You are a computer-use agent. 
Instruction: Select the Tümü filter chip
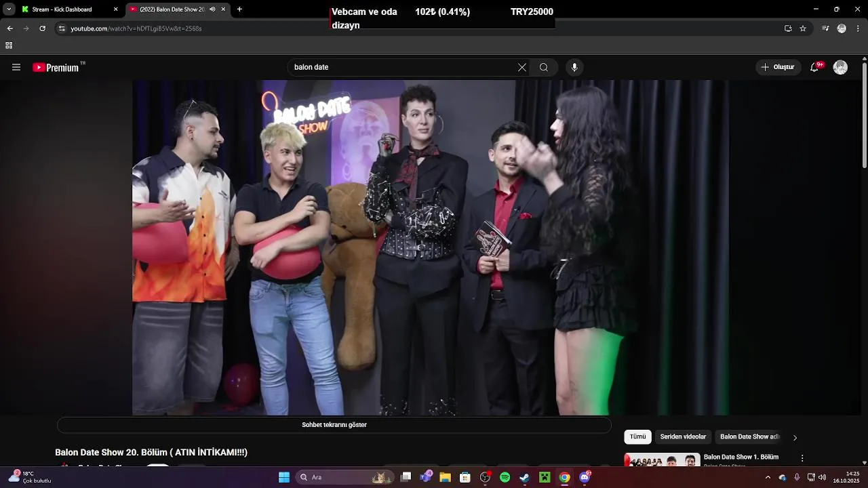[x=637, y=437]
